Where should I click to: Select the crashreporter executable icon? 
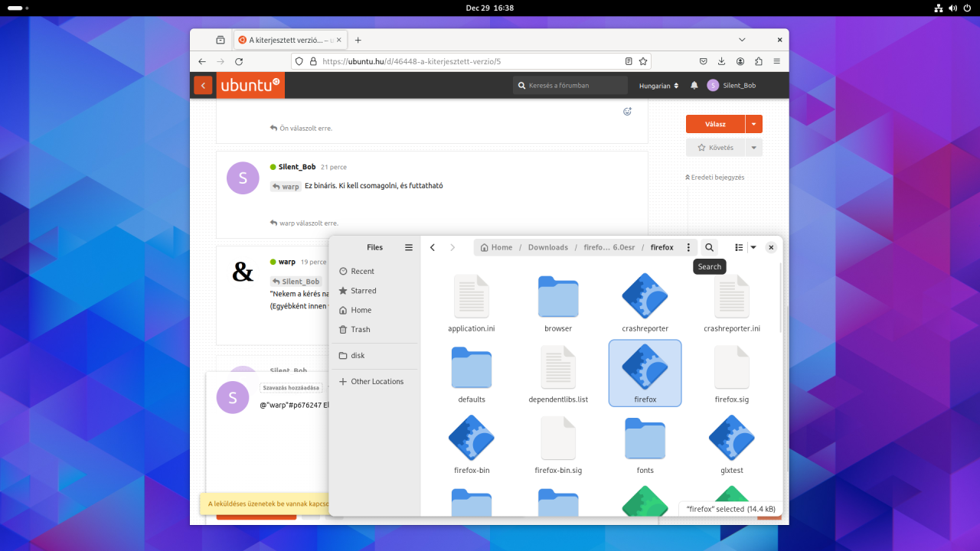(x=645, y=296)
